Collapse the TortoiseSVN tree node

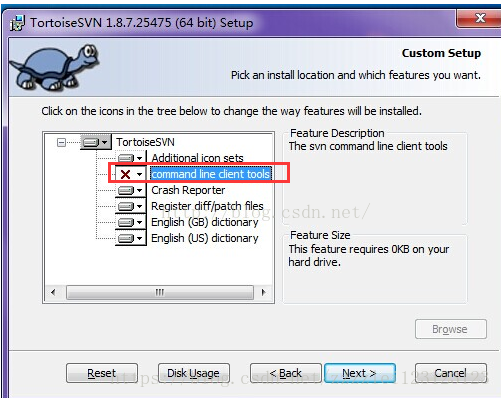click(61, 143)
